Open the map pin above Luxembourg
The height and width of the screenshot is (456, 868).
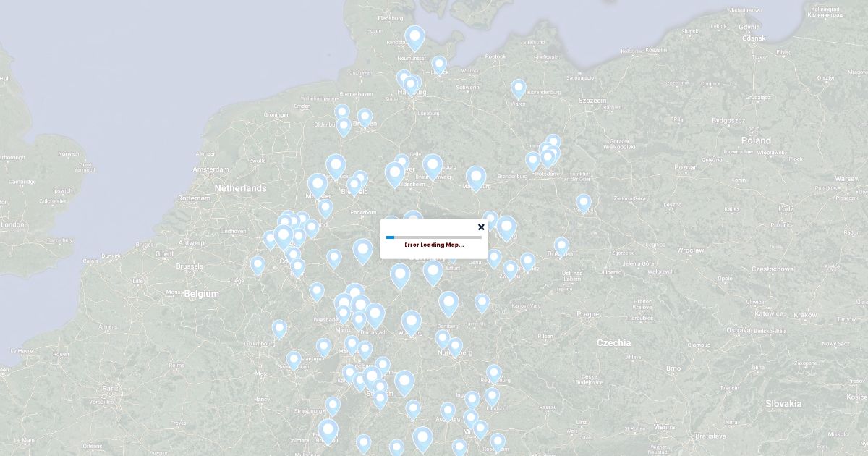click(x=279, y=330)
